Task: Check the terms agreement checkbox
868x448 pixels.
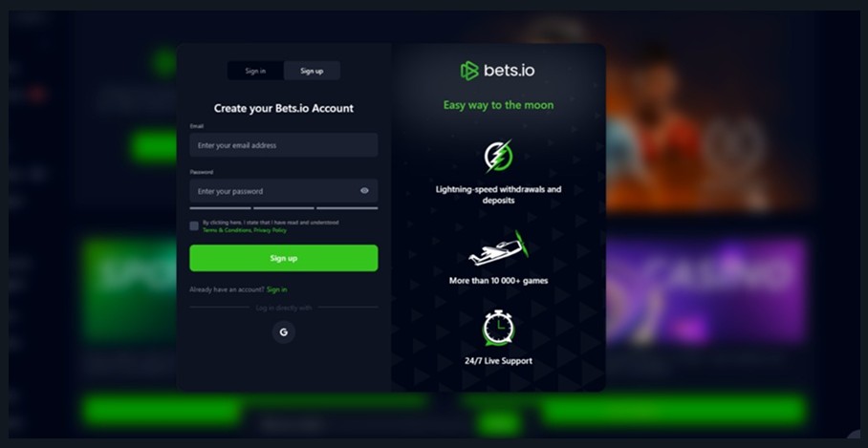Action: 194,225
